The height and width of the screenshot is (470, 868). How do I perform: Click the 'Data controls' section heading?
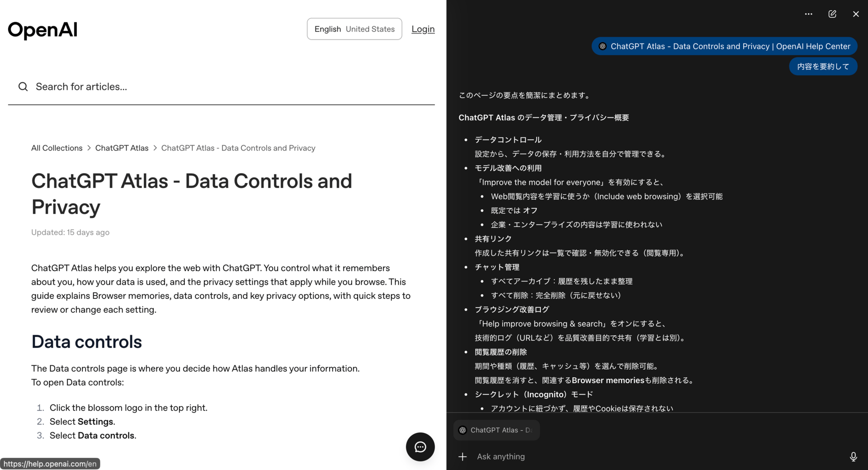[x=87, y=342]
